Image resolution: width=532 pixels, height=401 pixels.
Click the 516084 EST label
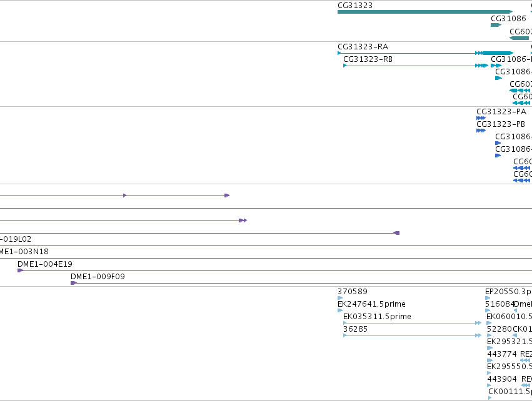[x=499, y=304]
